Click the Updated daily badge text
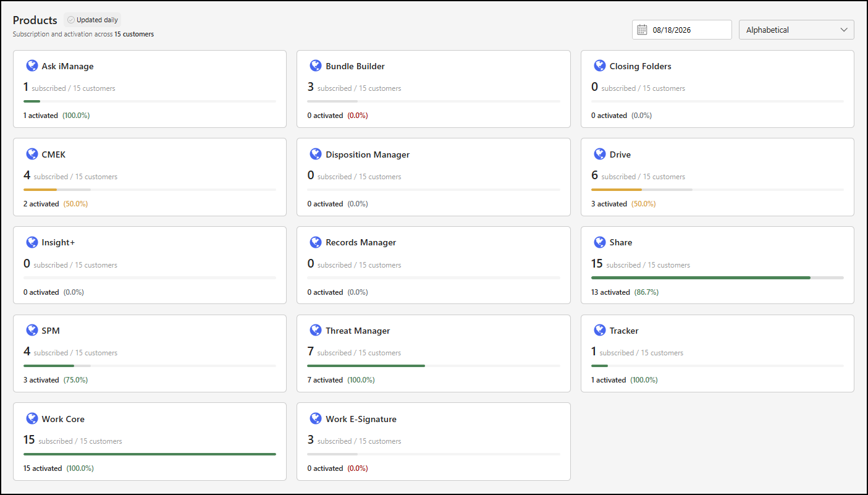 pyautogui.click(x=97, y=20)
